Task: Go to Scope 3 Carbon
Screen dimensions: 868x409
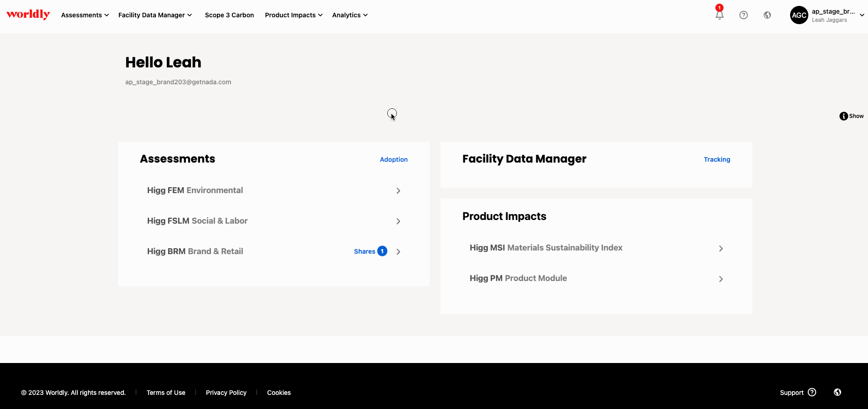Action: 229,15
